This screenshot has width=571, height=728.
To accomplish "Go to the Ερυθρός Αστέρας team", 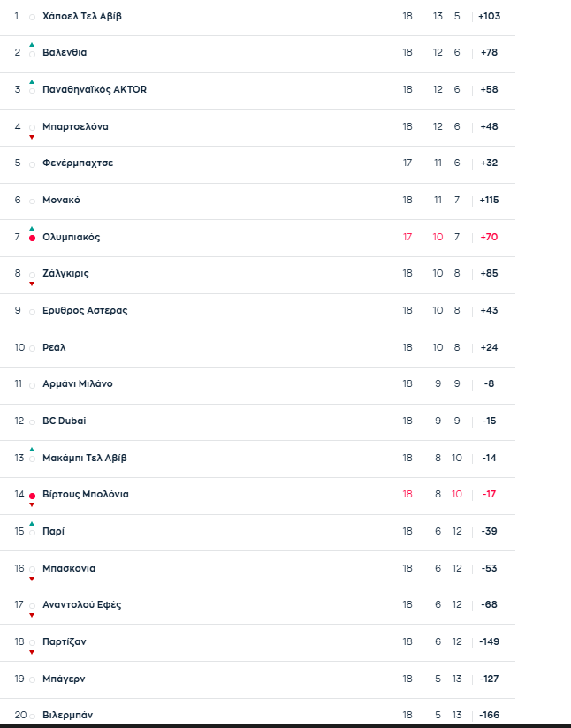I will point(85,310).
